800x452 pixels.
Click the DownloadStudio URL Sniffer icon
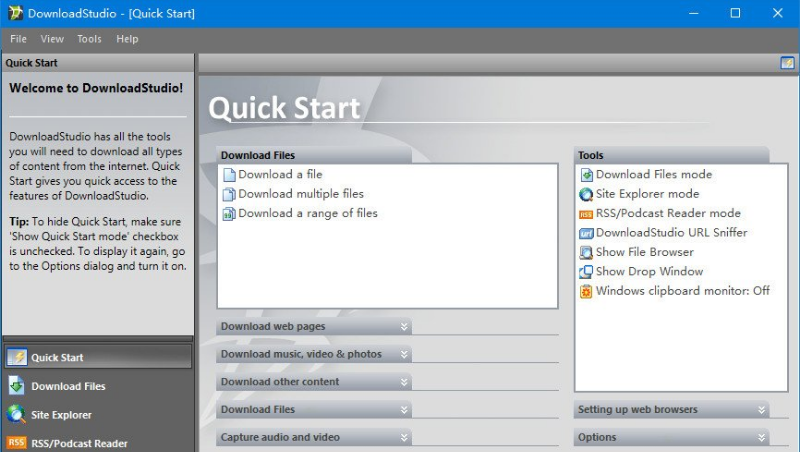pyautogui.click(x=586, y=233)
